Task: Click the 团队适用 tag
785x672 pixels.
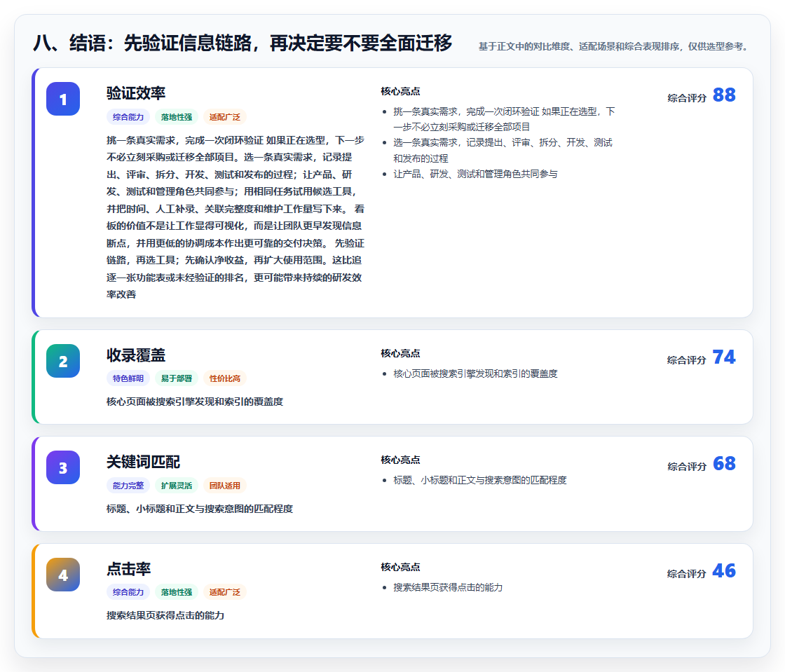Action: click(x=225, y=486)
